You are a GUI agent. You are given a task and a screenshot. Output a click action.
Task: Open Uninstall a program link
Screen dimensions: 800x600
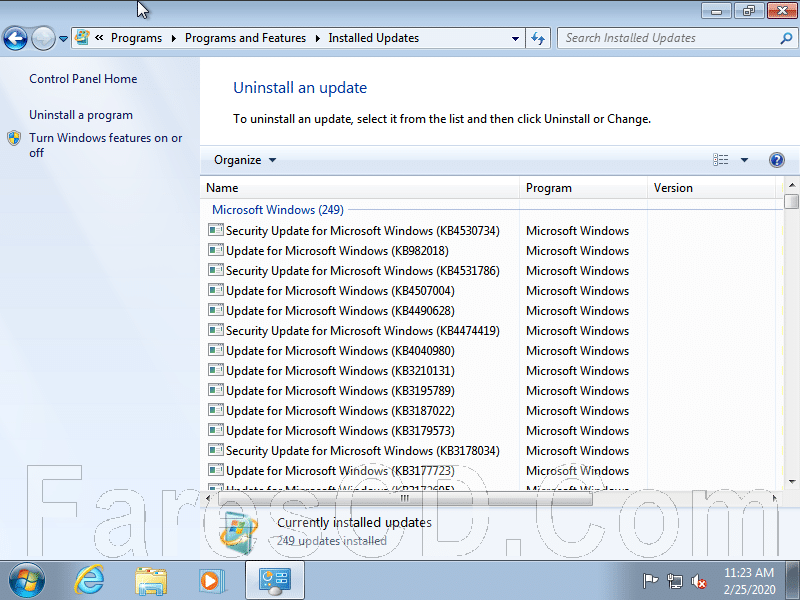[x=81, y=115]
